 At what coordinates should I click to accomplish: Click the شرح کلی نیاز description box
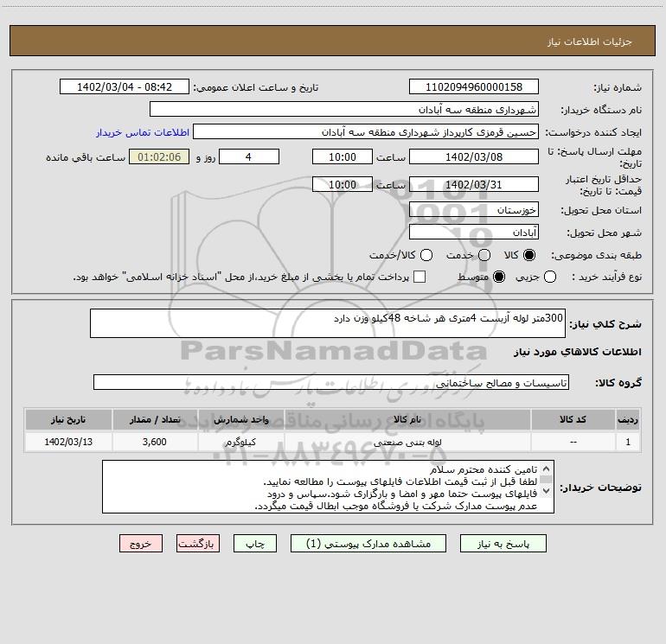coord(328,323)
